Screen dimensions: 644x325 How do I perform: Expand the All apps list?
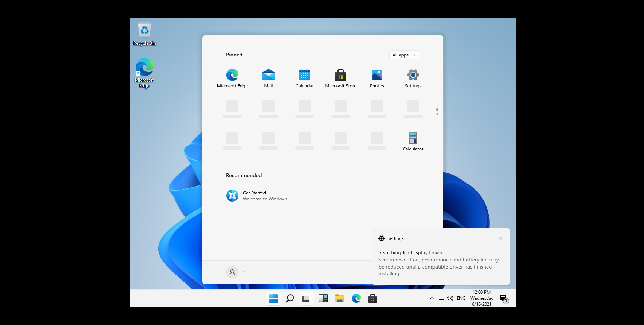pyautogui.click(x=404, y=55)
